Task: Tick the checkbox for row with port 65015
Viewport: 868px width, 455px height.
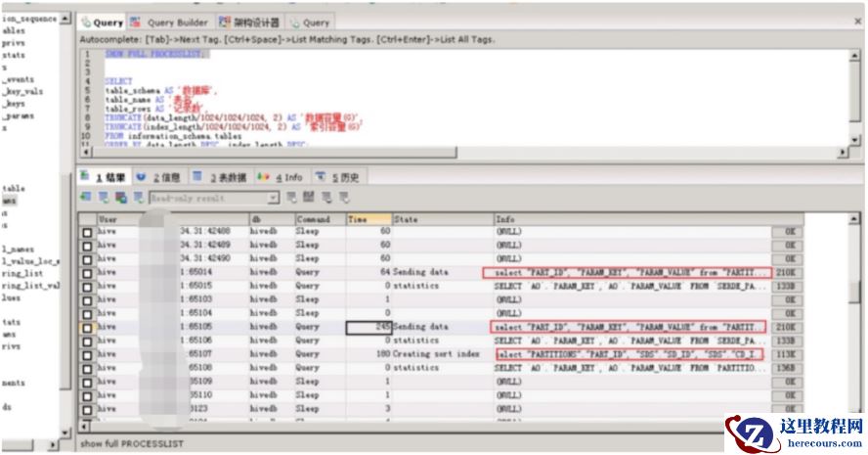Action: click(x=87, y=287)
